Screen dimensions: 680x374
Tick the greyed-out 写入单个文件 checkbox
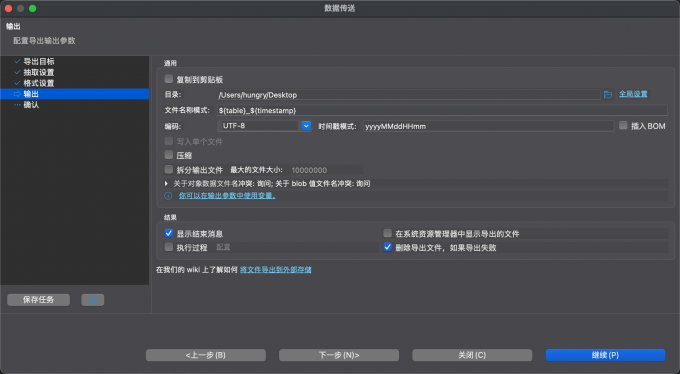click(x=169, y=141)
